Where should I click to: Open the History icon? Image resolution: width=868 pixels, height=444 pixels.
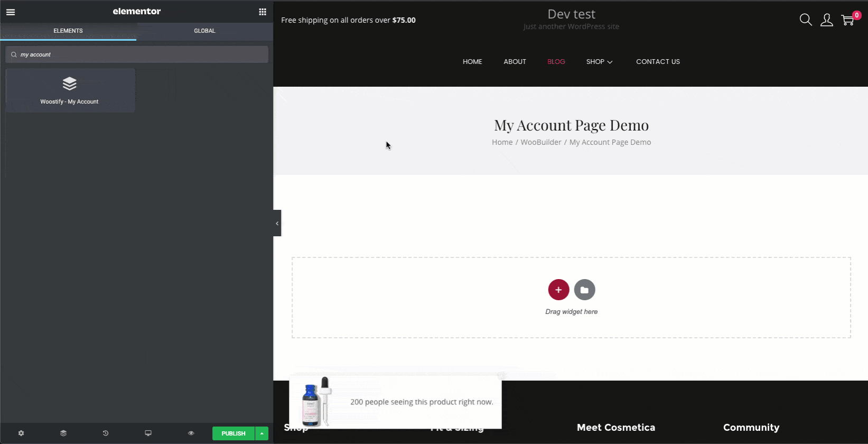click(106, 433)
